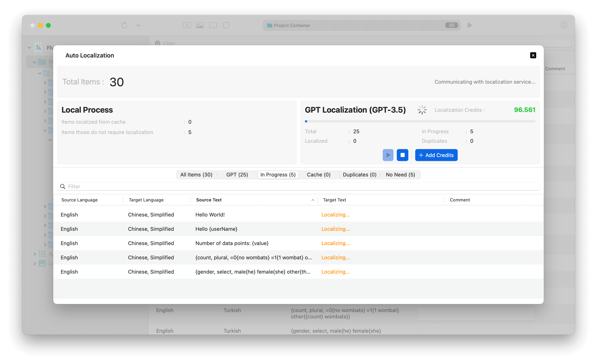
Task: Select the In Progress (5) tab
Action: click(x=278, y=175)
